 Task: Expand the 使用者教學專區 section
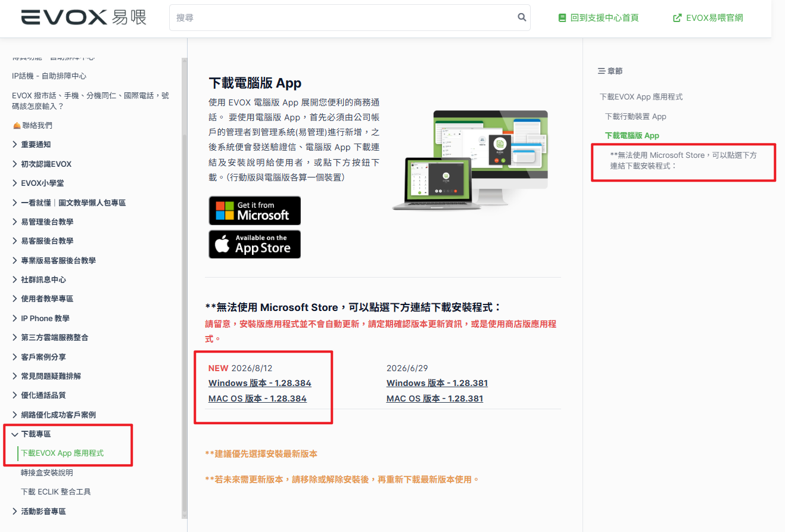click(43, 299)
